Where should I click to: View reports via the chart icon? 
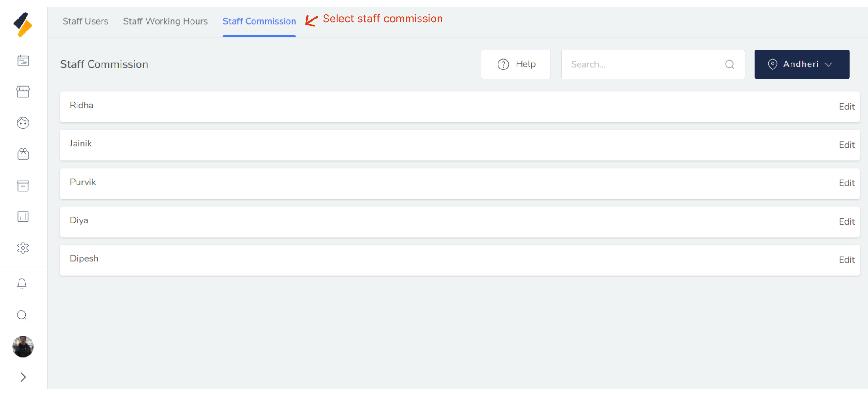(x=23, y=216)
